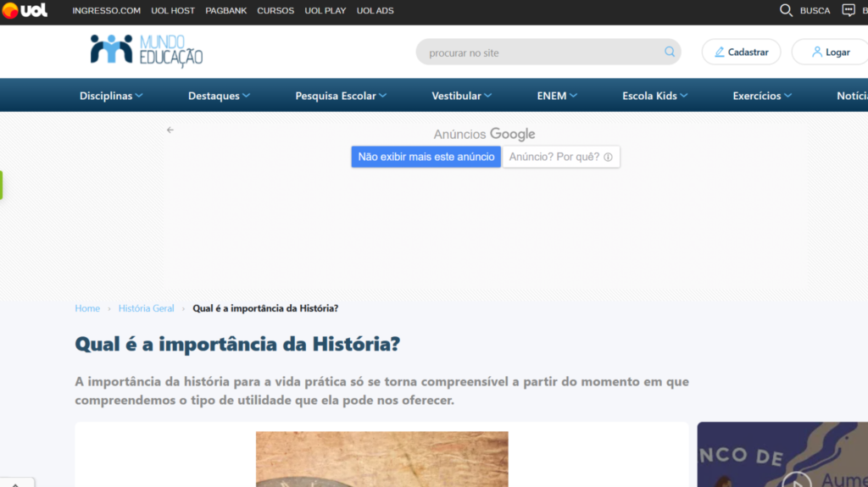Click the current page breadcrumb text
Screen dimensions: 868x487
pyautogui.click(x=265, y=308)
